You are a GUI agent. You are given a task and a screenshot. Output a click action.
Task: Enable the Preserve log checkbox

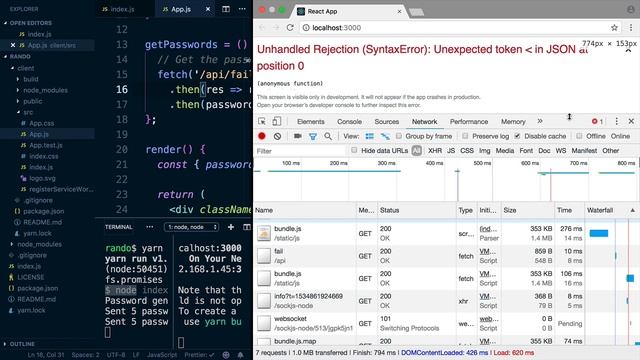coord(465,136)
